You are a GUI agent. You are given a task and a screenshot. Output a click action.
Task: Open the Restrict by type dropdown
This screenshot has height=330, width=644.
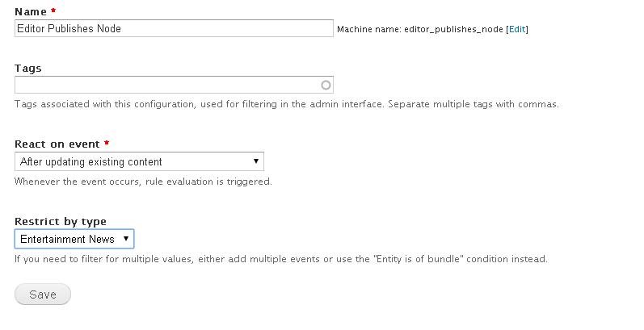[74, 239]
